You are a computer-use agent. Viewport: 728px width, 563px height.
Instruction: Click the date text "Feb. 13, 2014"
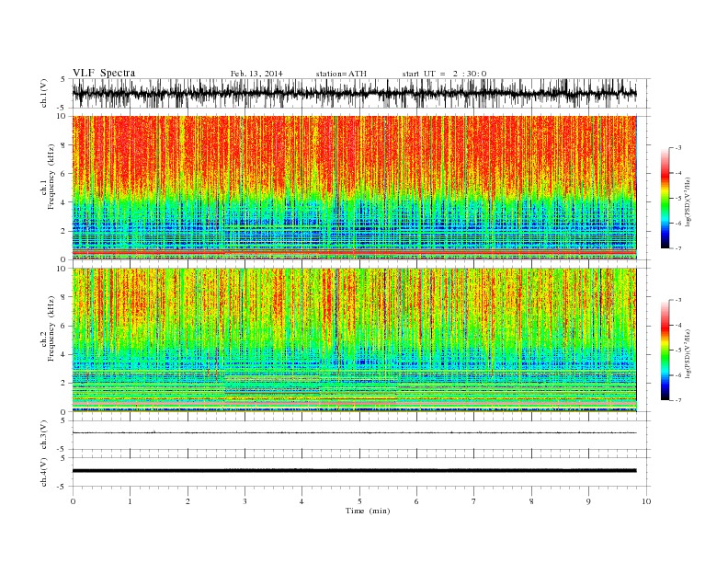pyautogui.click(x=256, y=74)
